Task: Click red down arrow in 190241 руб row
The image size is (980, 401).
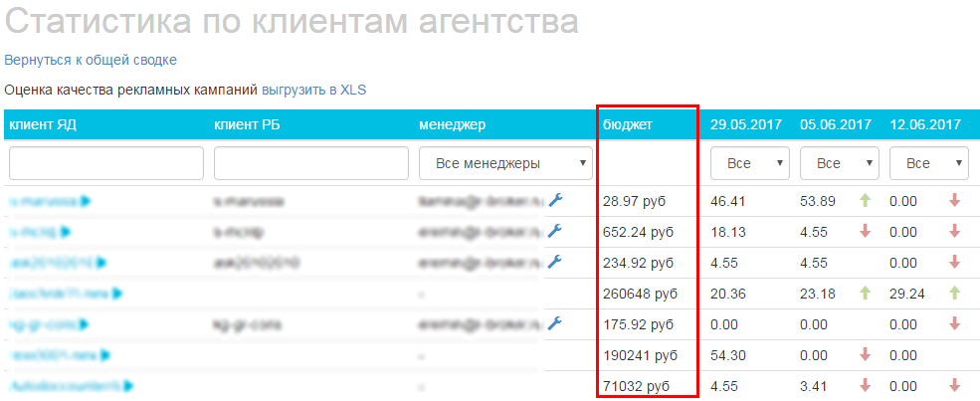Action: click(865, 354)
